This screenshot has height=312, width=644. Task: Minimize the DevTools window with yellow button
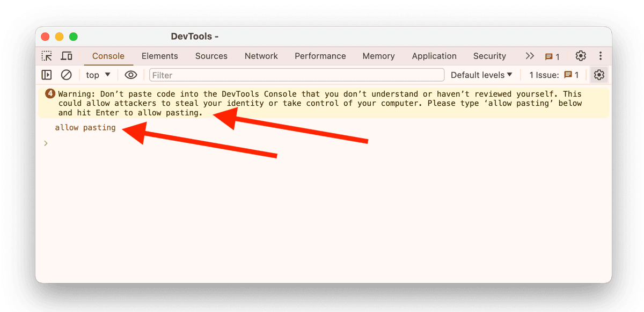coord(60,37)
